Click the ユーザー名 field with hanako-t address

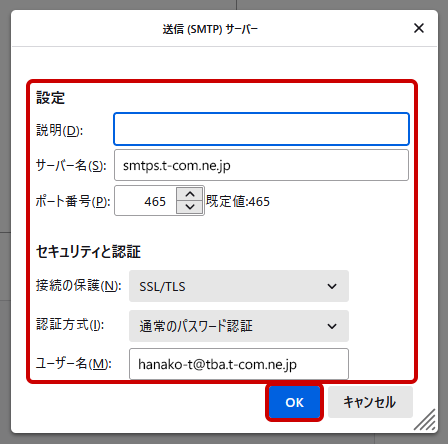(x=239, y=364)
